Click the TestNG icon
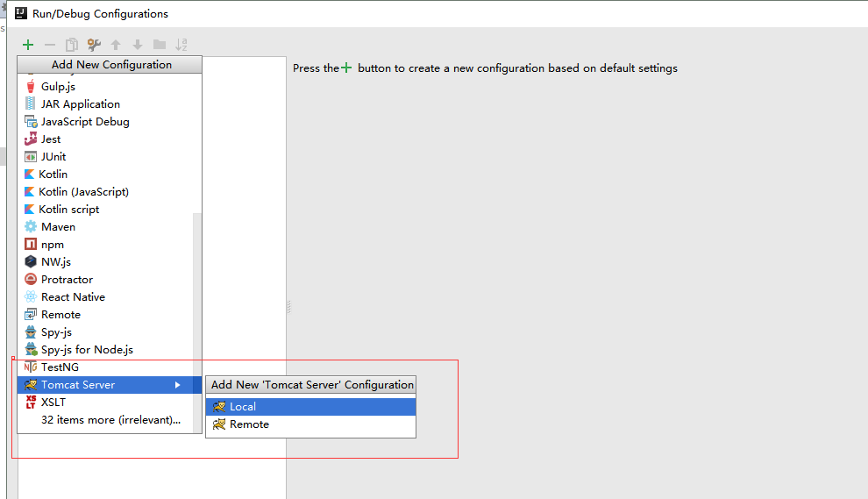 point(31,367)
